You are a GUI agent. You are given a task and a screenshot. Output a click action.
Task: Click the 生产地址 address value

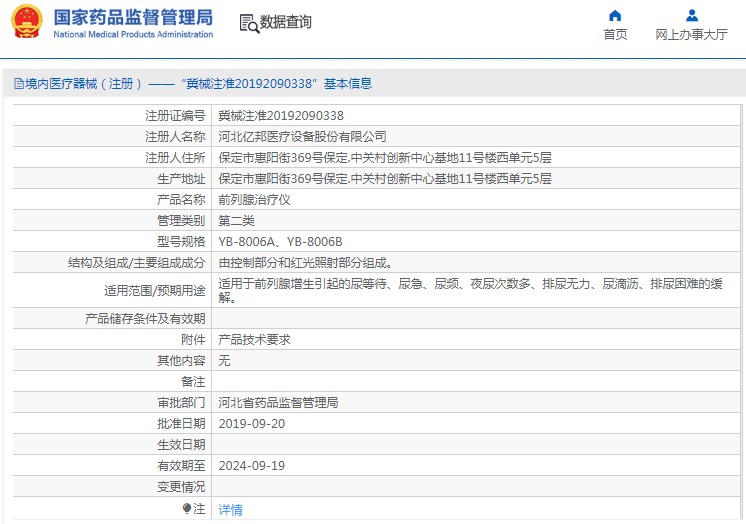385,178
